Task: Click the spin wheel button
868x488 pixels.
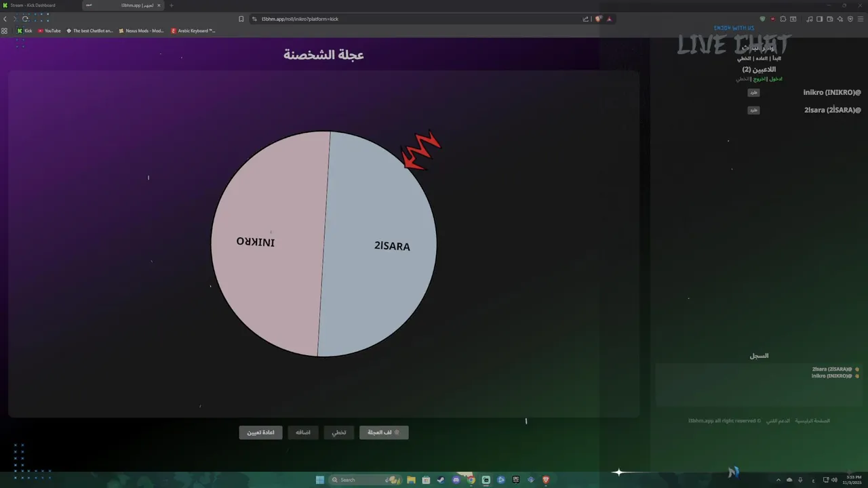Action: point(384,432)
